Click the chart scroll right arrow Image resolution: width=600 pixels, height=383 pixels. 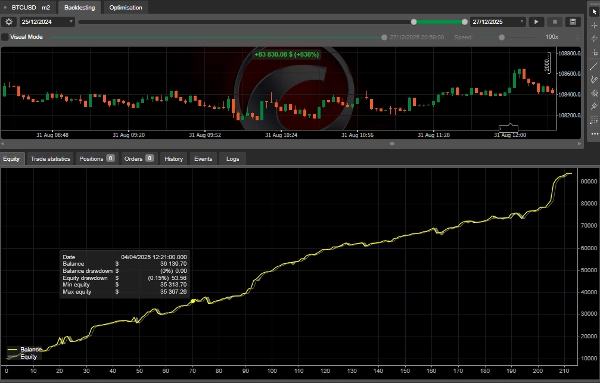(x=579, y=143)
